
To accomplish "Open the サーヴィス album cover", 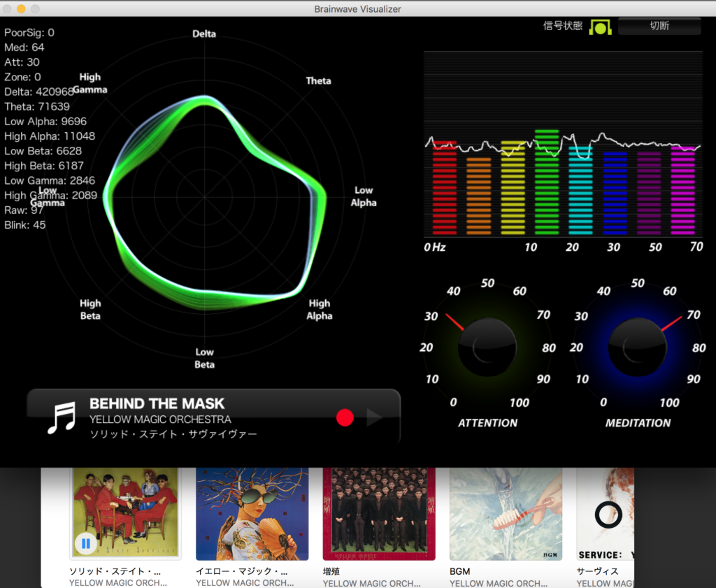I will pyautogui.click(x=606, y=514).
